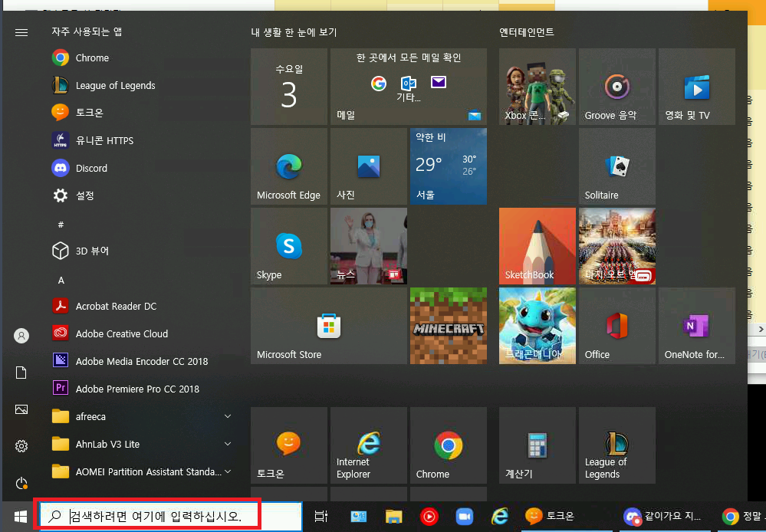Open 유니콘 HTTPS app

click(x=142, y=140)
